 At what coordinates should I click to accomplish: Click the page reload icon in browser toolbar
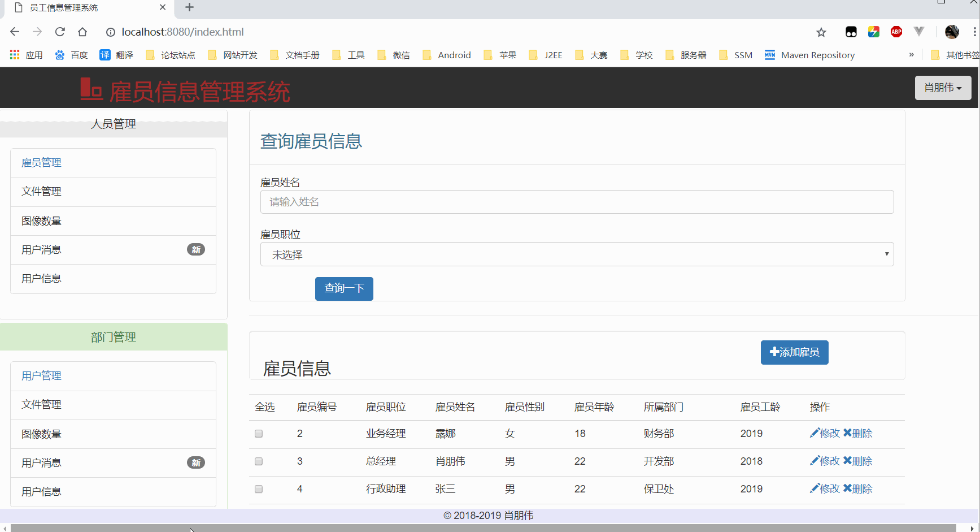point(60,32)
